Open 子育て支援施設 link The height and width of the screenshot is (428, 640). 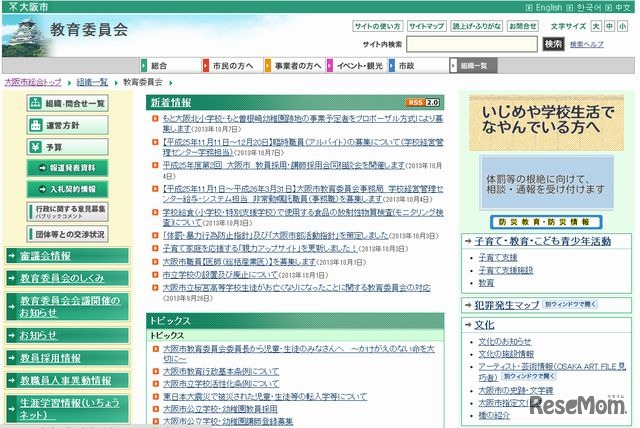[x=505, y=270]
